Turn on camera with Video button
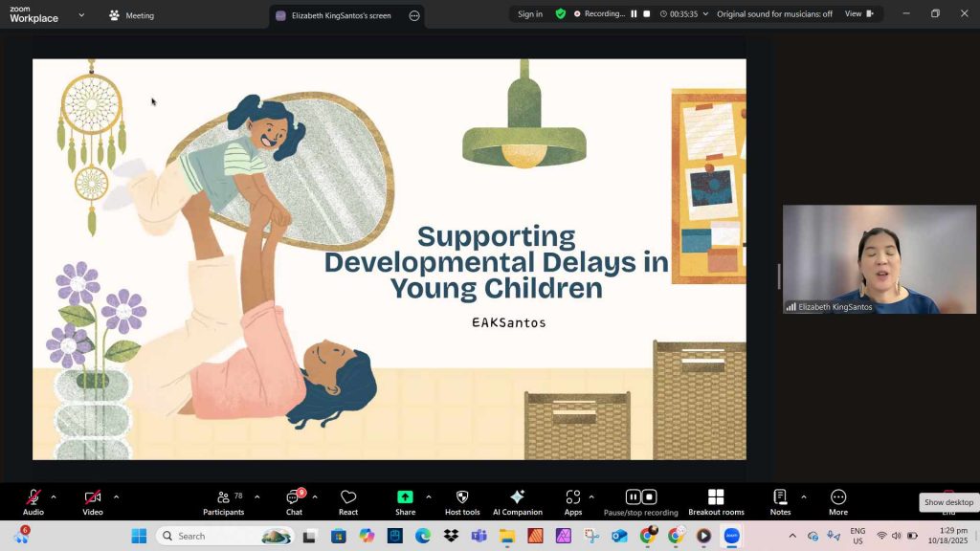This screenshot has height=551, width=980. coord(93,502)
